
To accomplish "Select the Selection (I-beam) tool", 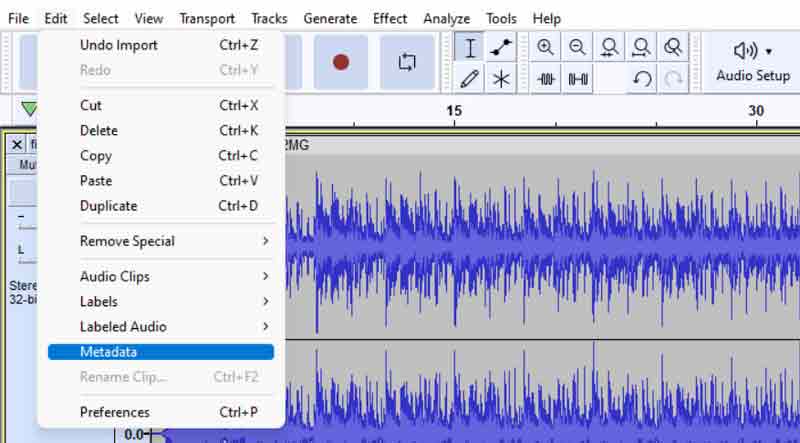I will [470, 48].
